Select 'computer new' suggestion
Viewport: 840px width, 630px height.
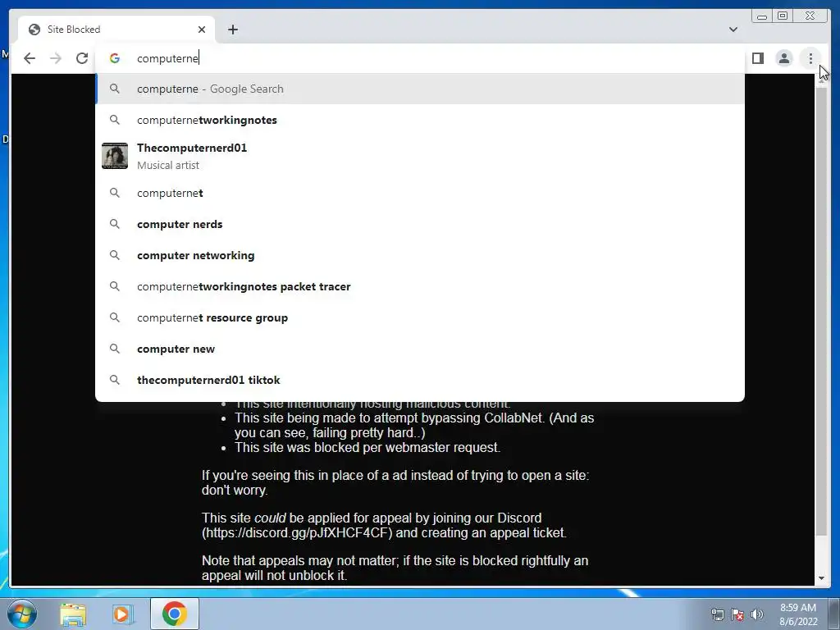coord(420,348)
